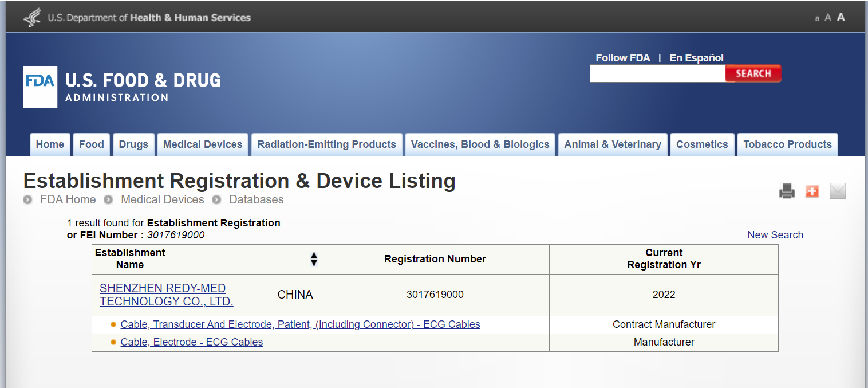Click the red plus share icon
Screen dimensions: 868x388
pyautogui.click(x=812, y=191)
